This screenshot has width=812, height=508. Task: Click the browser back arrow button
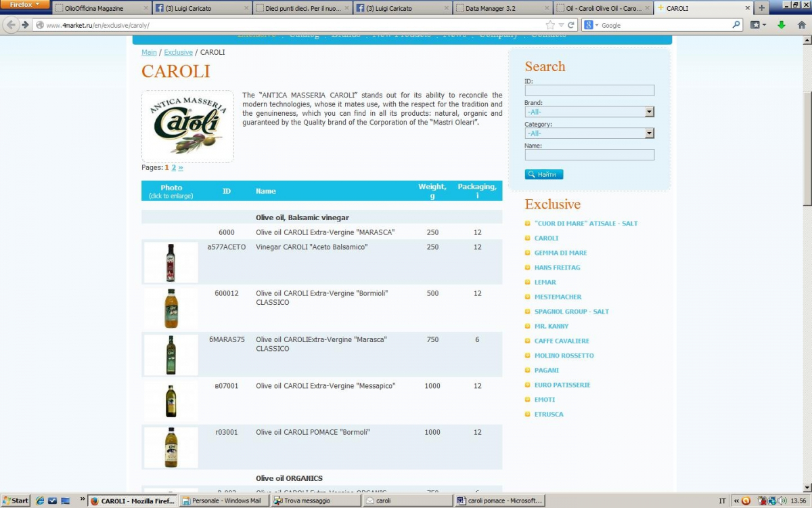pyautogui.click(x=11, y=25)
